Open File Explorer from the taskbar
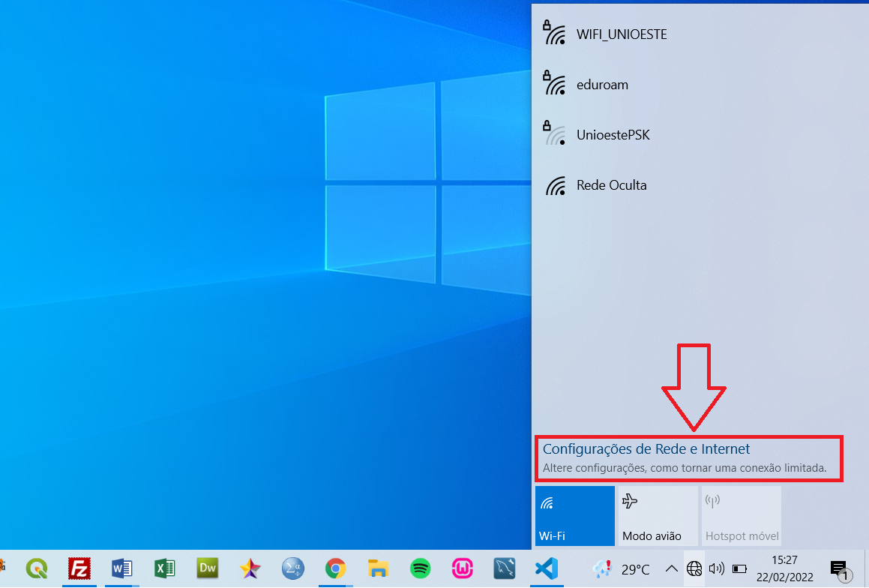This screenshot has height=588, width=869. click(x=379, y=568)
